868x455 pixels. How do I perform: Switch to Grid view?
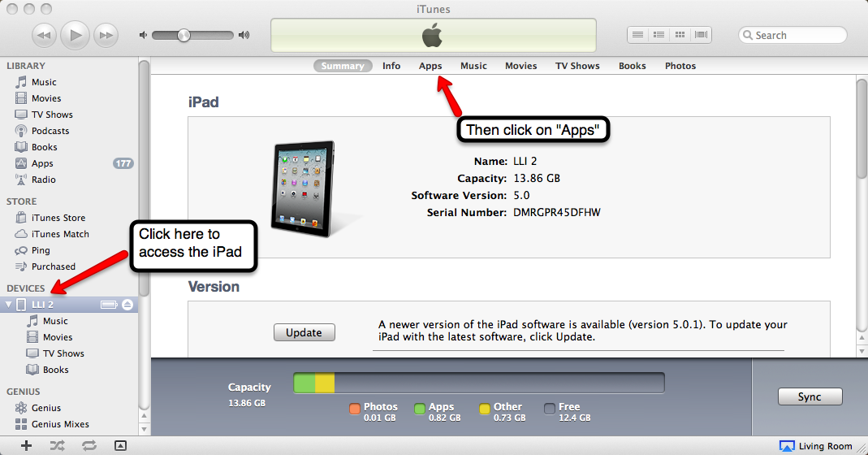click(x=680, y=35)
